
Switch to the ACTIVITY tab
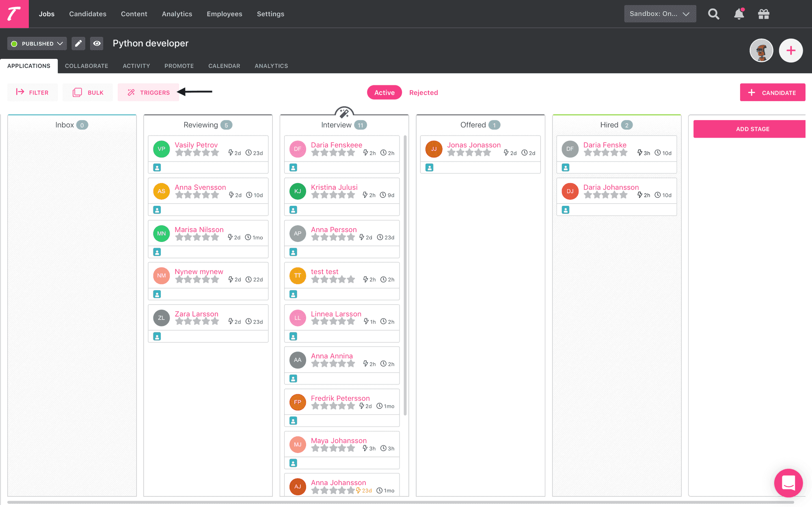pos(136,66)
